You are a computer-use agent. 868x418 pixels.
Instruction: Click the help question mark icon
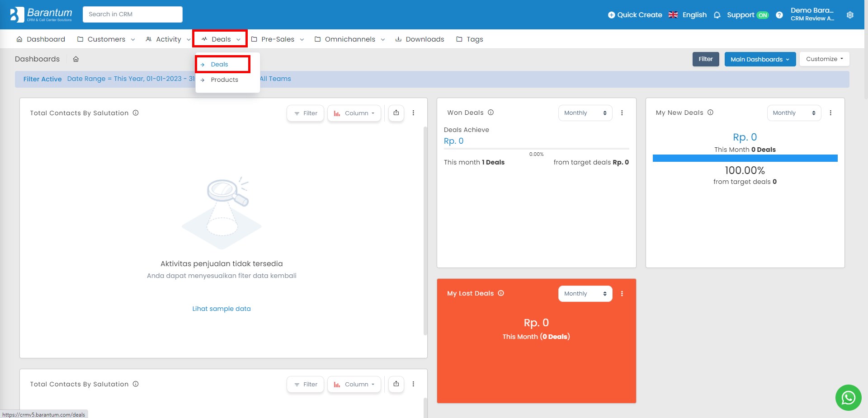779,15
